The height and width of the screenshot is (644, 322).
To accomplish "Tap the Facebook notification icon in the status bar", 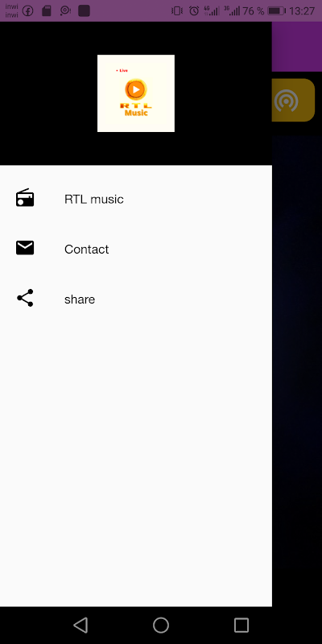I will point(27,10).
